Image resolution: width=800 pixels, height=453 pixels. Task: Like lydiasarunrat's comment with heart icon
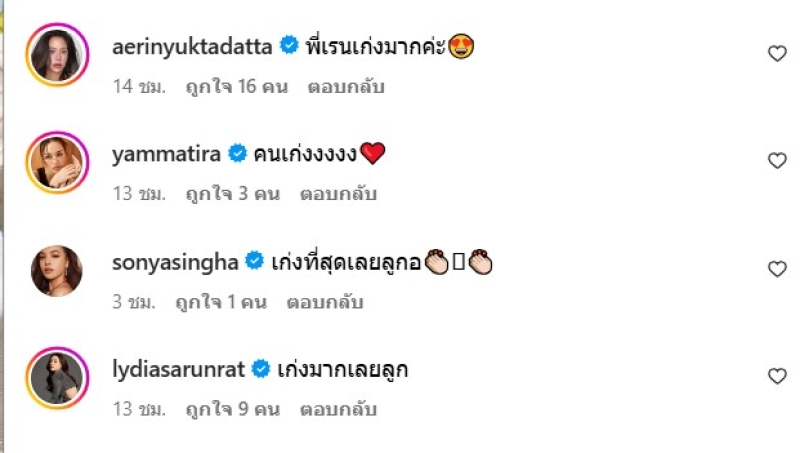point(777,376)
